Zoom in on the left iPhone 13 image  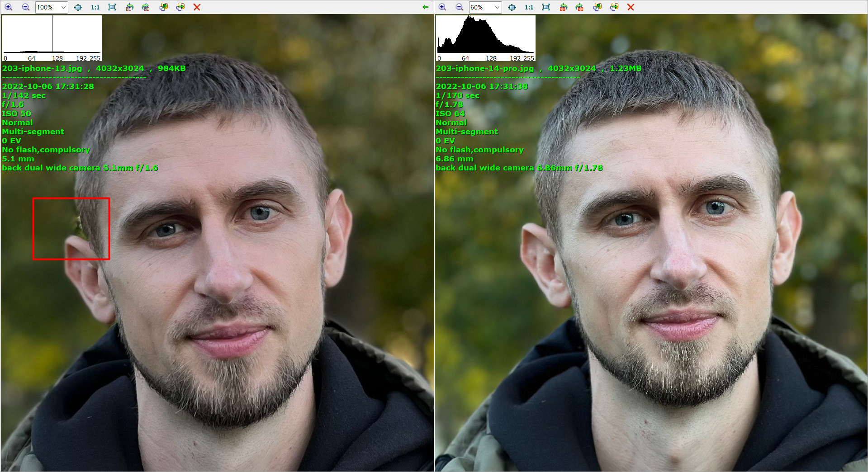tap(9, 7)
